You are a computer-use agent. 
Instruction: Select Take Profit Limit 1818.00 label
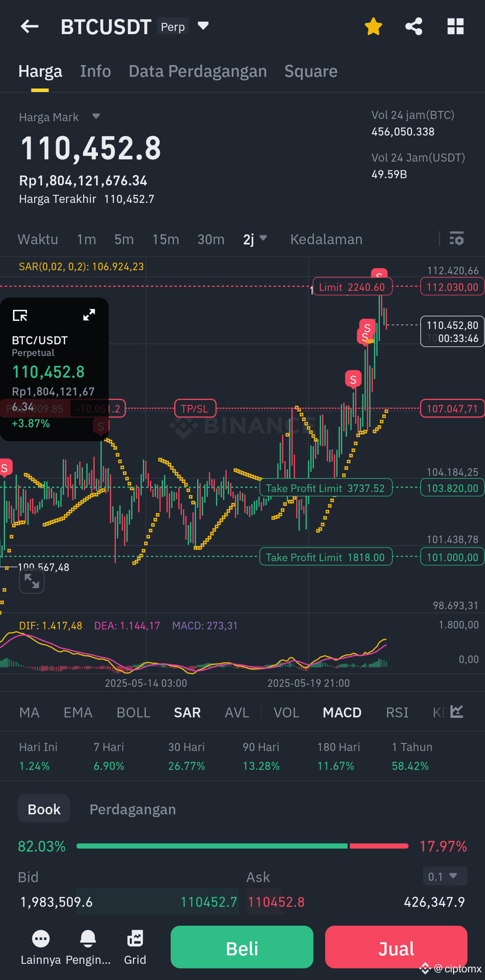click(326, 557)
